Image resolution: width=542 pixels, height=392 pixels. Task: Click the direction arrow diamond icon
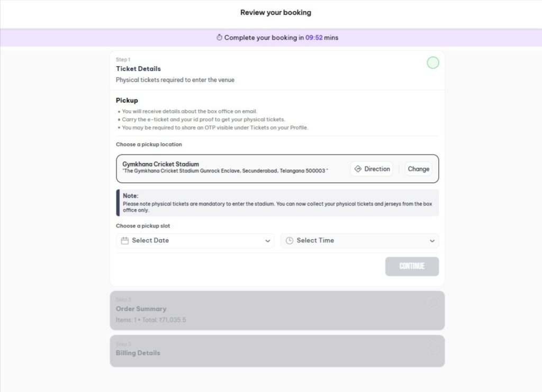358,169
